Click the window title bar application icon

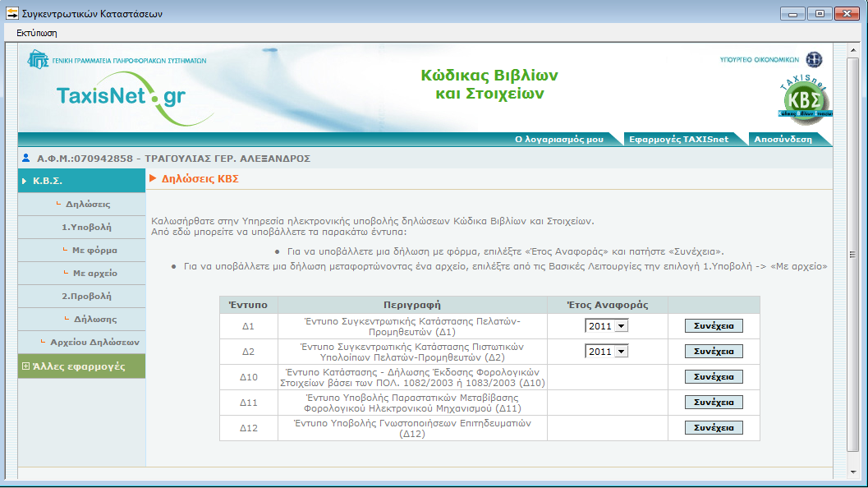click(x=12, y=13)
